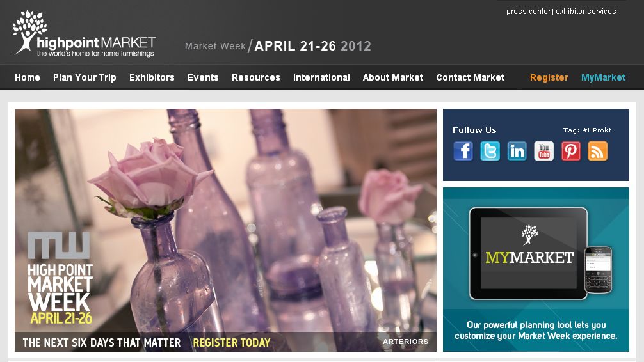Open the blue MyMarket link
This screenshot has height=362, width=644.
click(603, 77)
